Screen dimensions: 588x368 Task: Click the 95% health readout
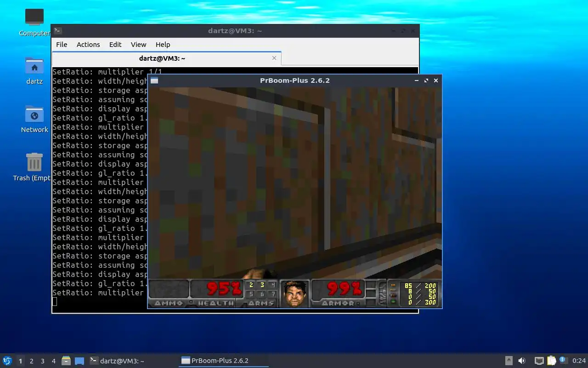pos(224,288)
